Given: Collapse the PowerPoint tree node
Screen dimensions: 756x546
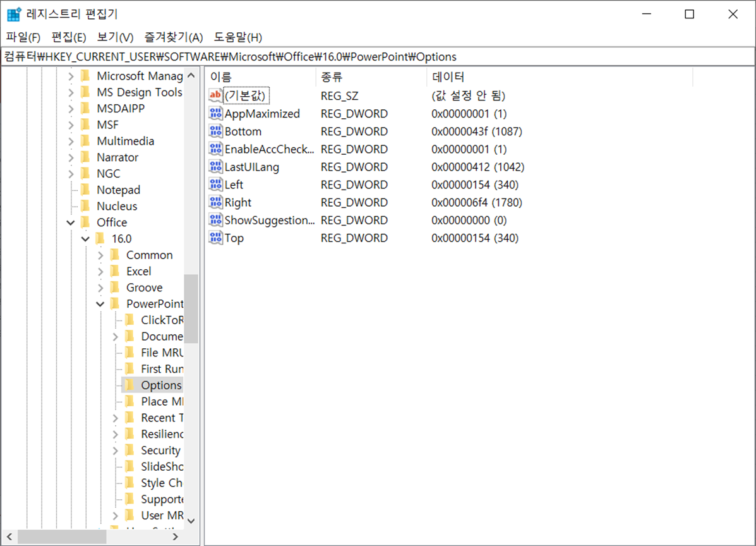Looking at the screenshot, I should pos(100,304).
